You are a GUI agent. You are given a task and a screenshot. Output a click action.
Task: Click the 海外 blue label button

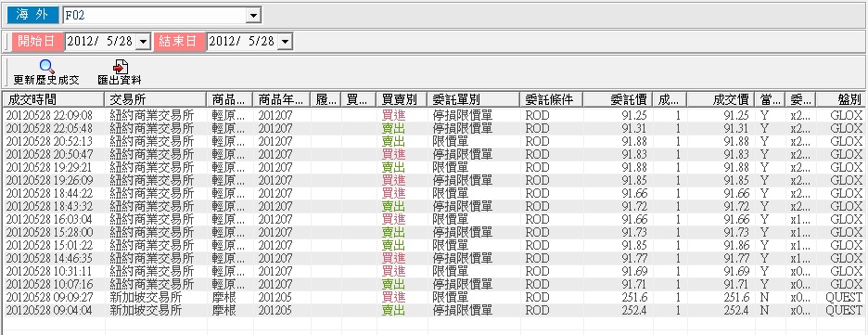32,16
